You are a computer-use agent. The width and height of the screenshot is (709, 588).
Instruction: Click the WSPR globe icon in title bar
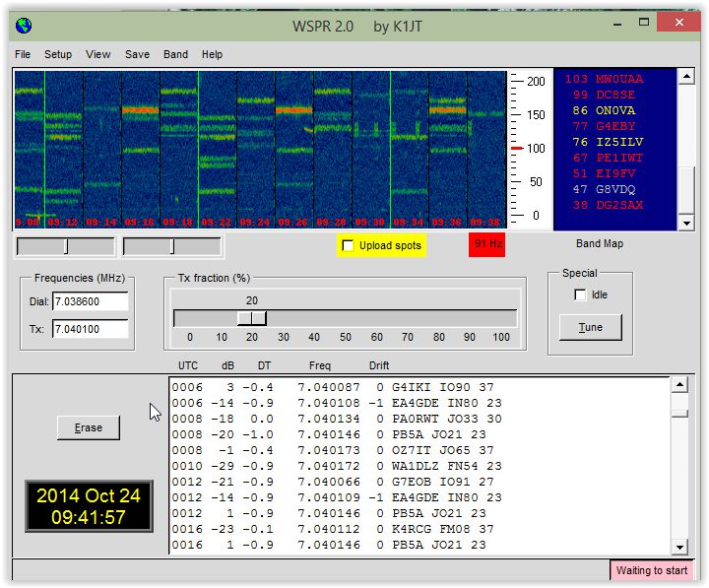[x=23, y=26]
